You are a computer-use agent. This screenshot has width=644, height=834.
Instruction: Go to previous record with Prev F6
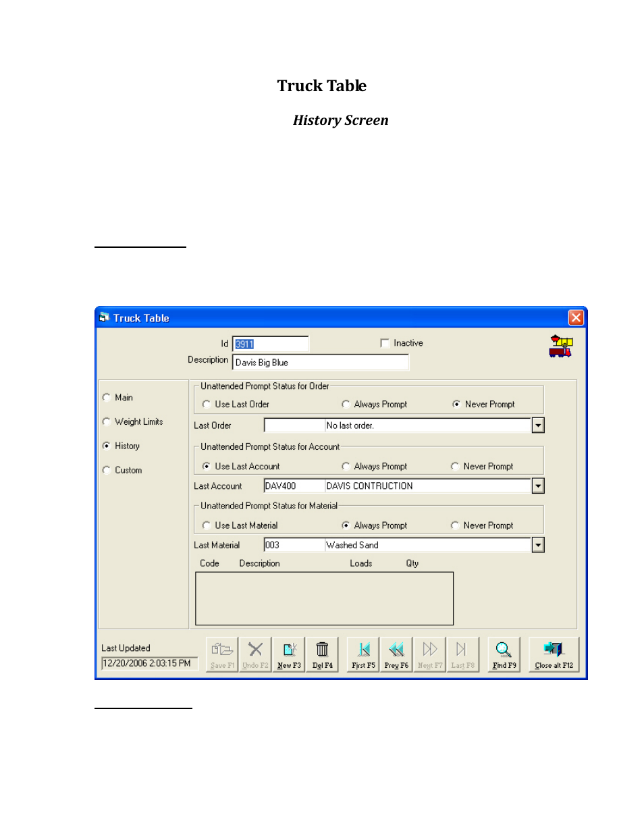(x=396, y=654)
